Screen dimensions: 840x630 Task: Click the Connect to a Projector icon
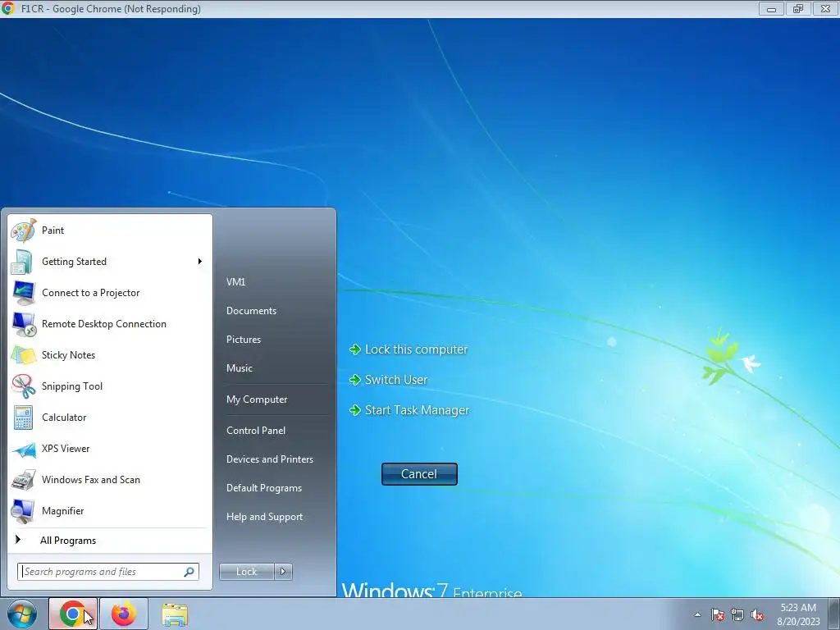[x=24, y=293]
